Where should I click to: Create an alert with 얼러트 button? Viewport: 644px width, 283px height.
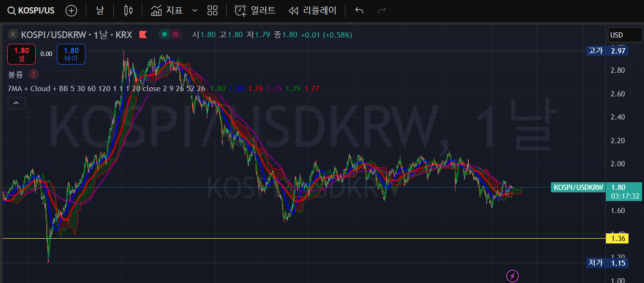coord(255,11)
